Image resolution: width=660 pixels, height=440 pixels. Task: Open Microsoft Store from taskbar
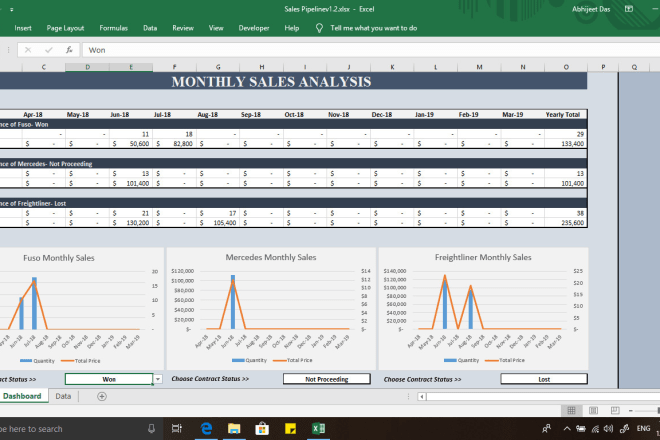click(x=262, y=429)
